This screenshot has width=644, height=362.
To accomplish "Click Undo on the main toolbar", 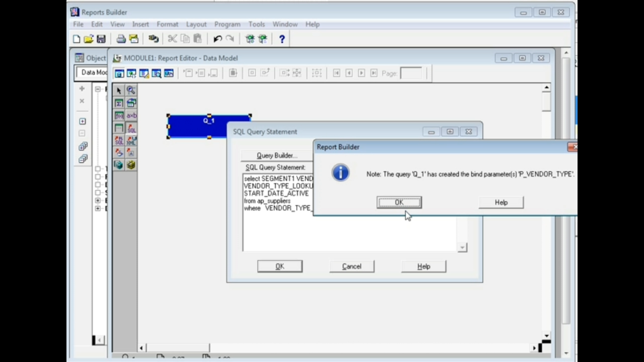I will pyautogui.click(x=218, y=39).
